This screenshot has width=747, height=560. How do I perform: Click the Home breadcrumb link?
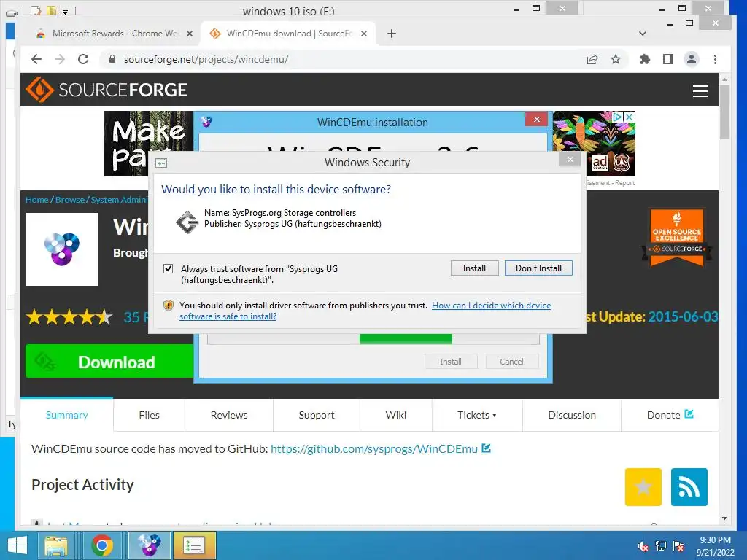coord(37,200)
